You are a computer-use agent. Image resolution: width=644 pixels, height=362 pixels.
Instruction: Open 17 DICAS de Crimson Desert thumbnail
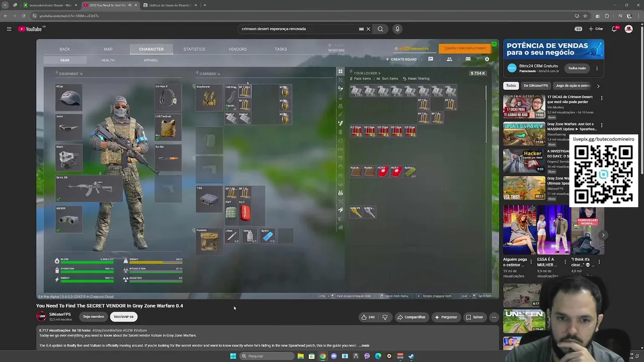click(524, 106)
